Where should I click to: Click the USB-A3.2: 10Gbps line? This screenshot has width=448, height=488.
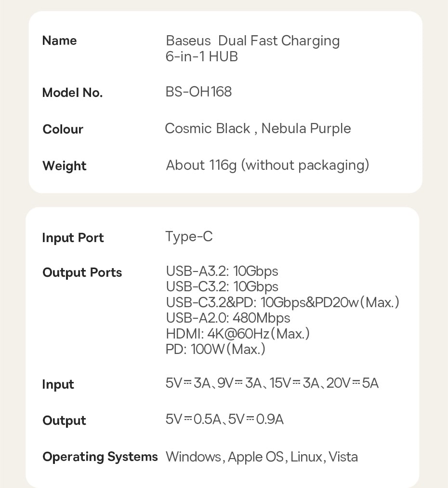(x=222, y=271)
